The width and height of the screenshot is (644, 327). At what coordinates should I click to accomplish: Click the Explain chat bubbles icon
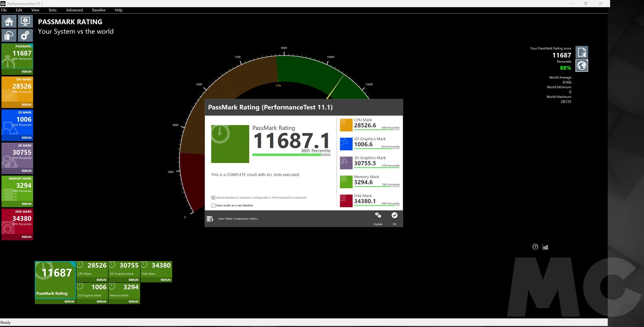pos(378,215)
